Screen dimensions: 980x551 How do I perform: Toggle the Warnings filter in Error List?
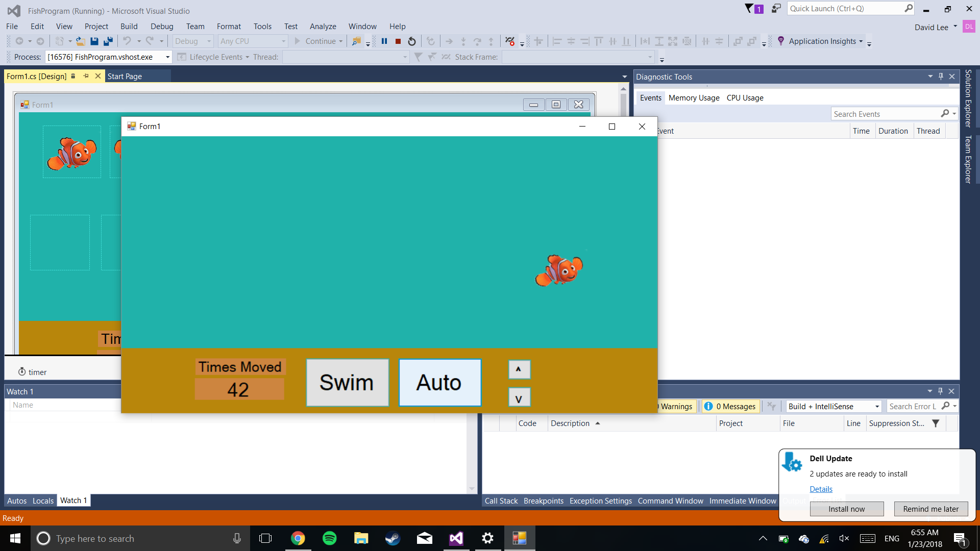tap(676, 406)
